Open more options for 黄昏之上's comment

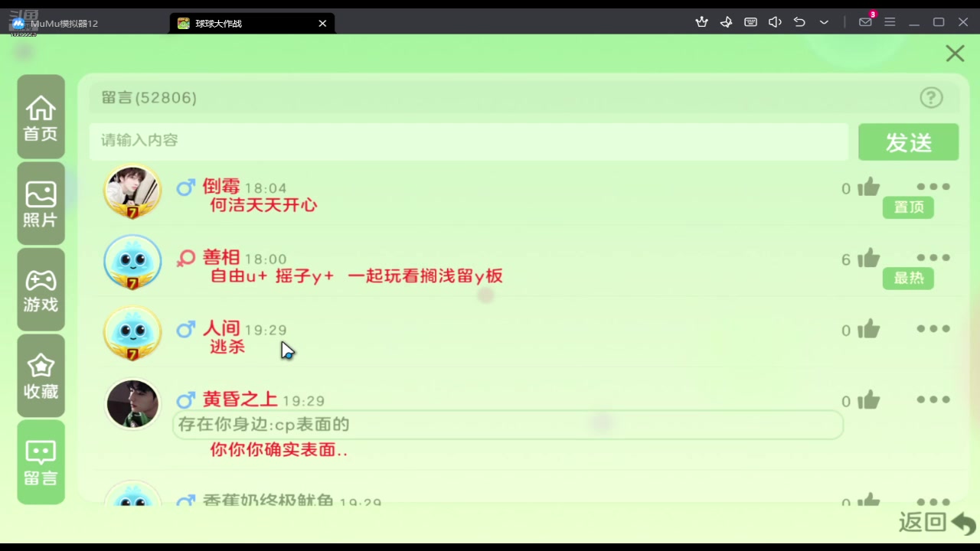[x=933, y=399]
